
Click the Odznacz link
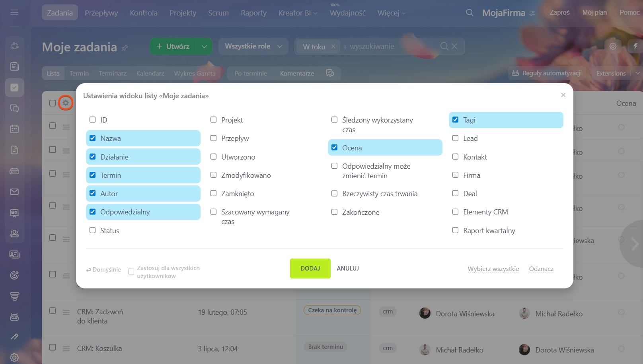tap(541, 269)
